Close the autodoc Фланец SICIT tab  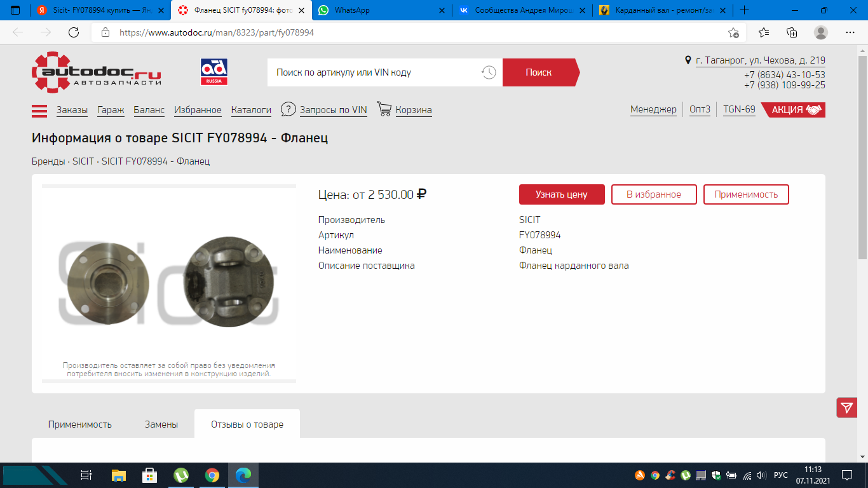(x=302, y=10)
